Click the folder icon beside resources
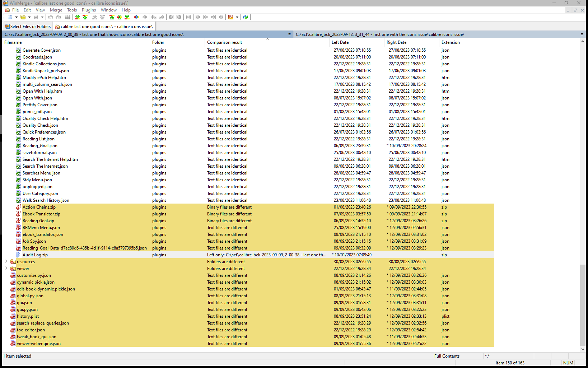The width and height of the screenshot is (588, 368). click(13, 262)
